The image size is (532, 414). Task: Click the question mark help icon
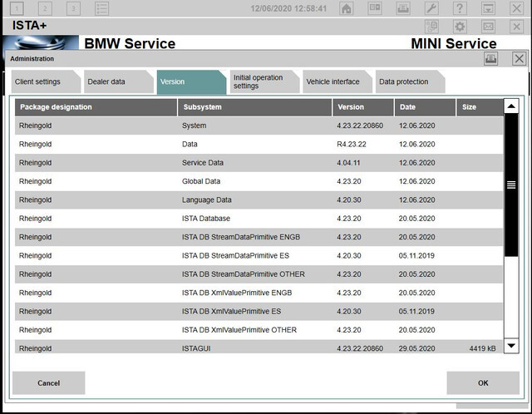coord(460,8)
